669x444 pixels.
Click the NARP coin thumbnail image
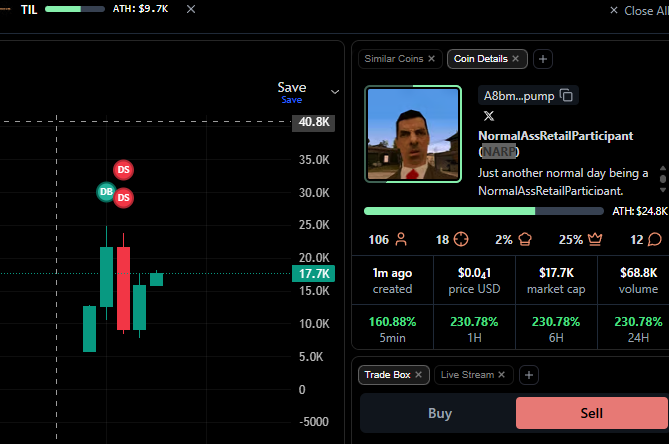tap(413, 134)
